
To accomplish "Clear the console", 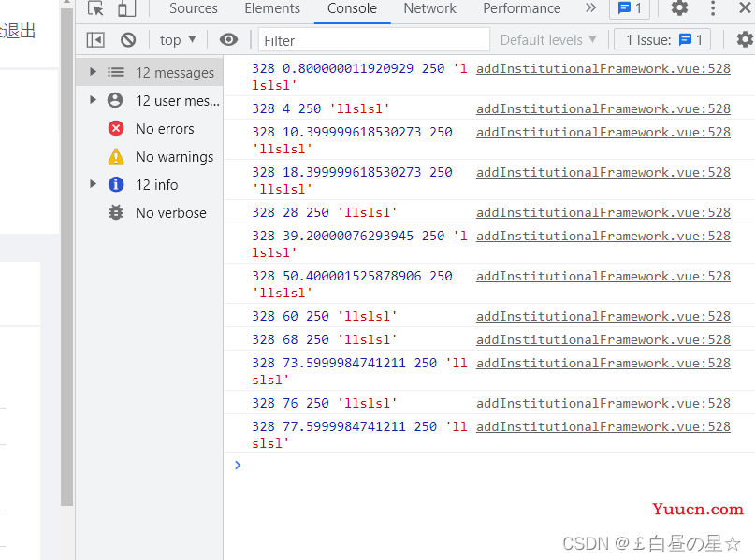I will [x=128, y=40].
